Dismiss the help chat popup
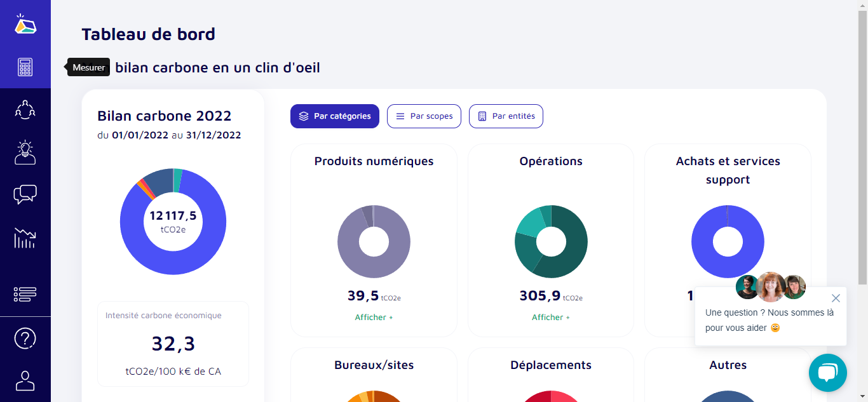Screen dimensions: 868x402 tap(836, 298)
